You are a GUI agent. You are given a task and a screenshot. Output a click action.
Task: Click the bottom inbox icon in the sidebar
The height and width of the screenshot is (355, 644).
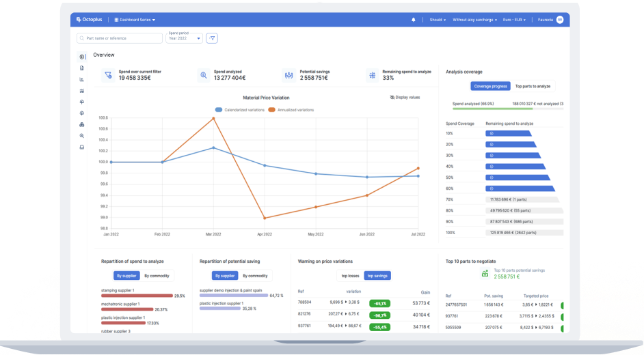[82, 147]
